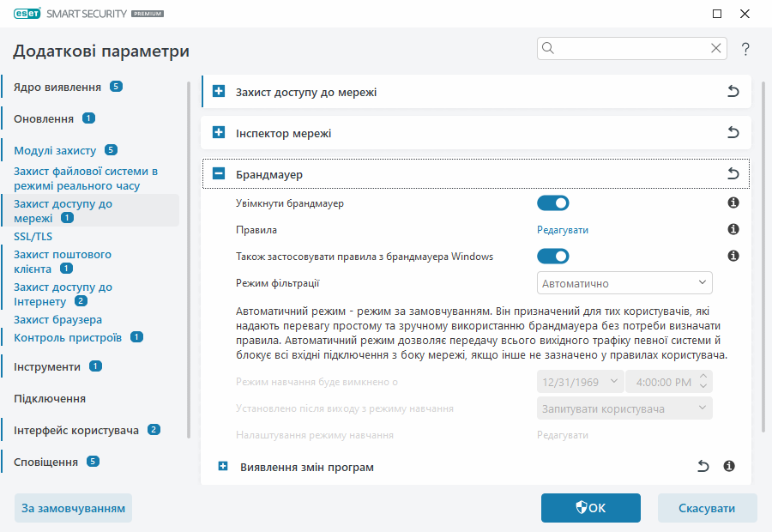Disable applying Windows firewall rules toggle

[553, 256]
